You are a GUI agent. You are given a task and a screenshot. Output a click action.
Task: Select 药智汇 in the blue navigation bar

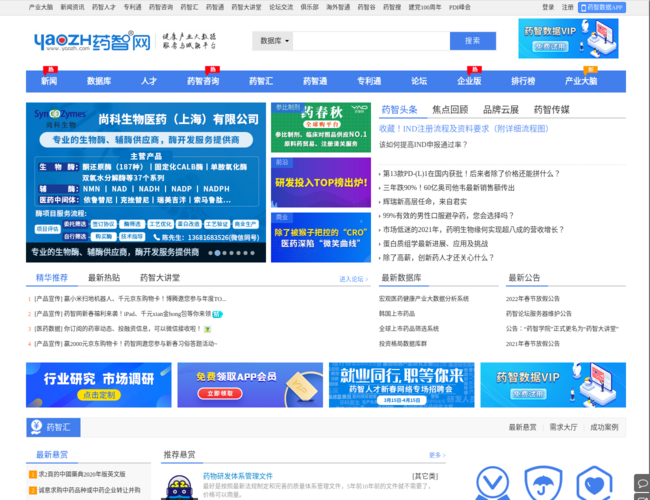coord(261,81)
